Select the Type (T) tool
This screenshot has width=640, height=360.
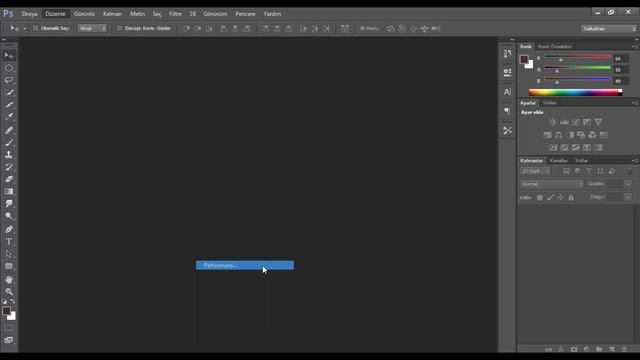9,242
